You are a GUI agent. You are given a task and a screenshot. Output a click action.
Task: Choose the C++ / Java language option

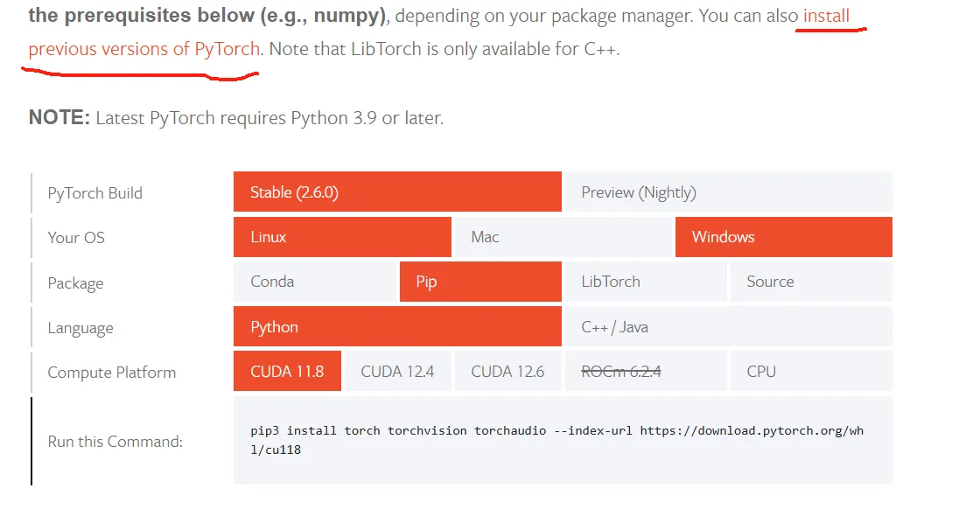point(728,327)
